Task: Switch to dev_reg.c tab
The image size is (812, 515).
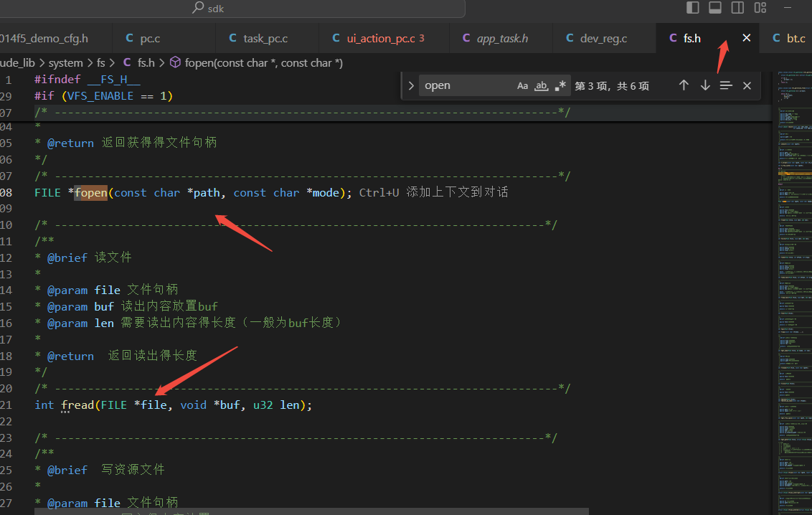Action: (x=604, y=38)
